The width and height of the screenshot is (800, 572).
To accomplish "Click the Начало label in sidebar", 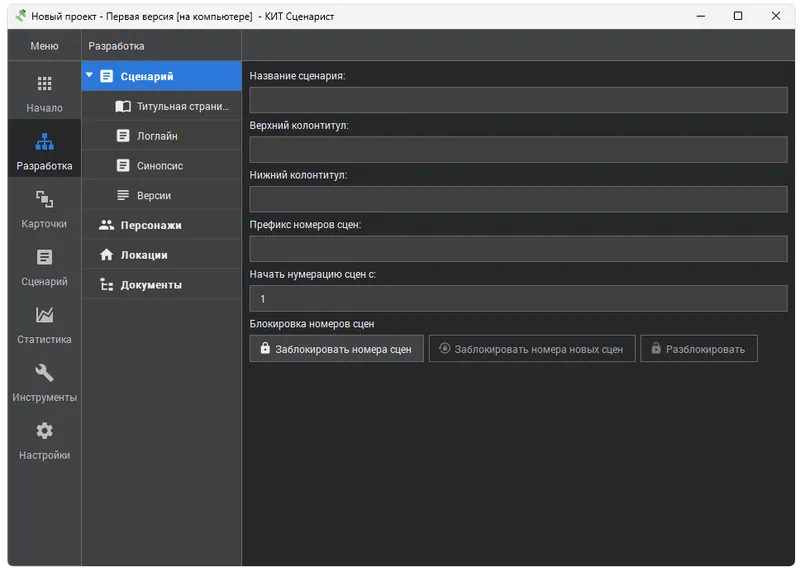I will [44, 108].
